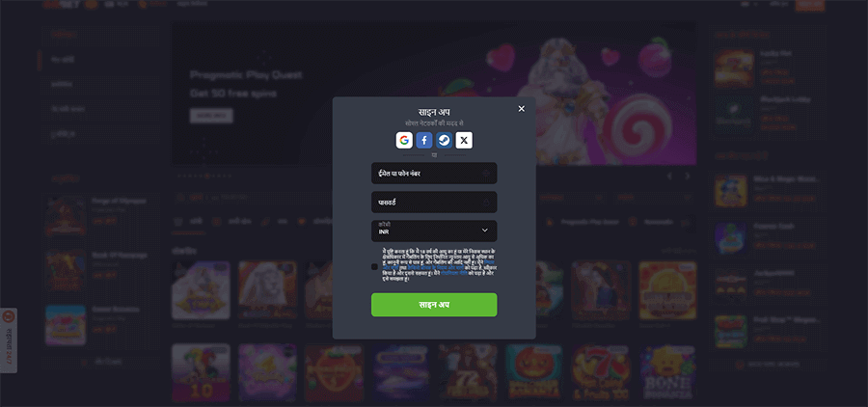Viewport: 868px width, 407px height.
Task: Go to previous banner slide arrow
Action: [669, 176]
